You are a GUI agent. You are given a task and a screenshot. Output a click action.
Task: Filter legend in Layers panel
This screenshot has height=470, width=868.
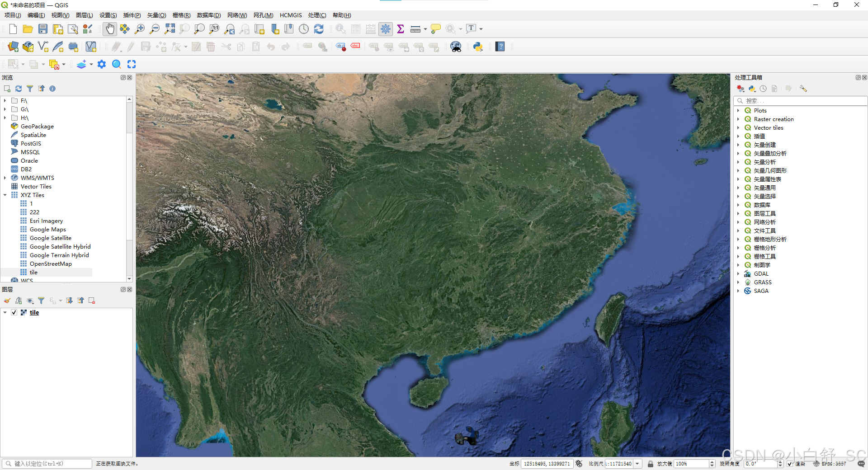coord(41,301)
